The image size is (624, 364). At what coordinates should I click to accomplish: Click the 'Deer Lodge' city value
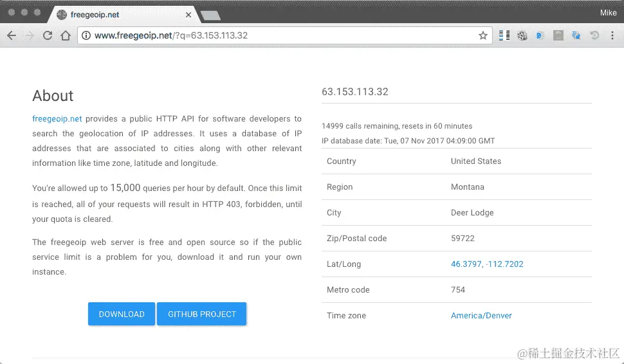[472, 213]
